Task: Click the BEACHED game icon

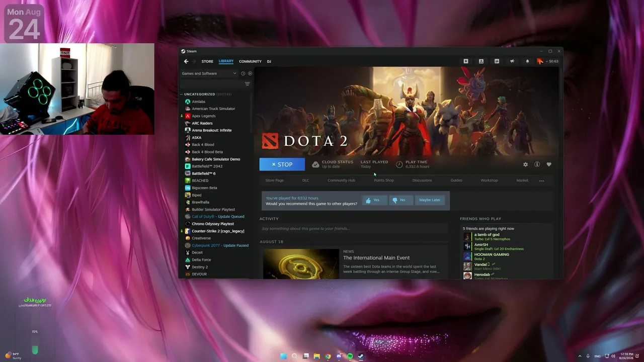Action: point(188,180)
